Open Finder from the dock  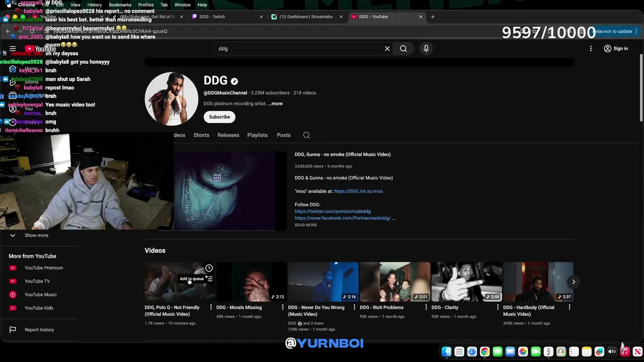446,351
